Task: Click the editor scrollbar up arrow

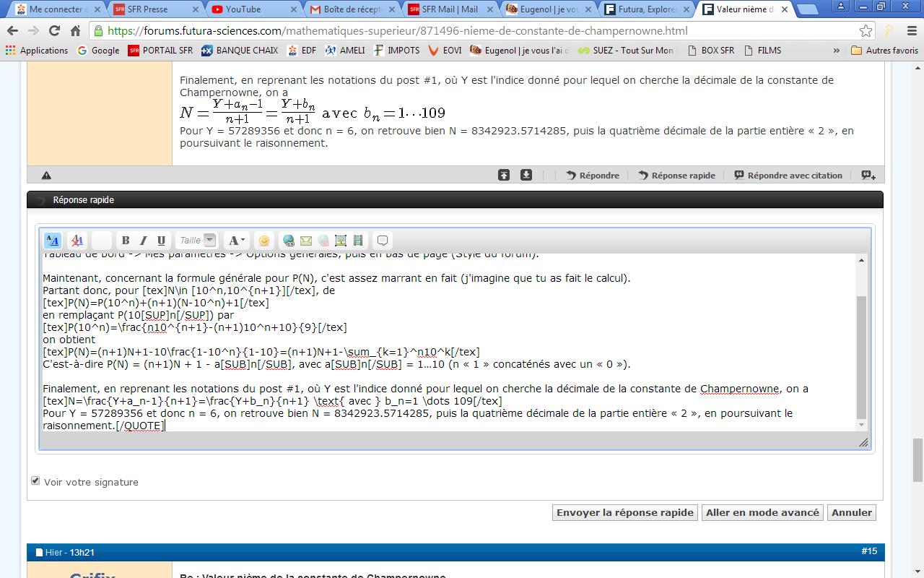Action: (x=861, y=260)
